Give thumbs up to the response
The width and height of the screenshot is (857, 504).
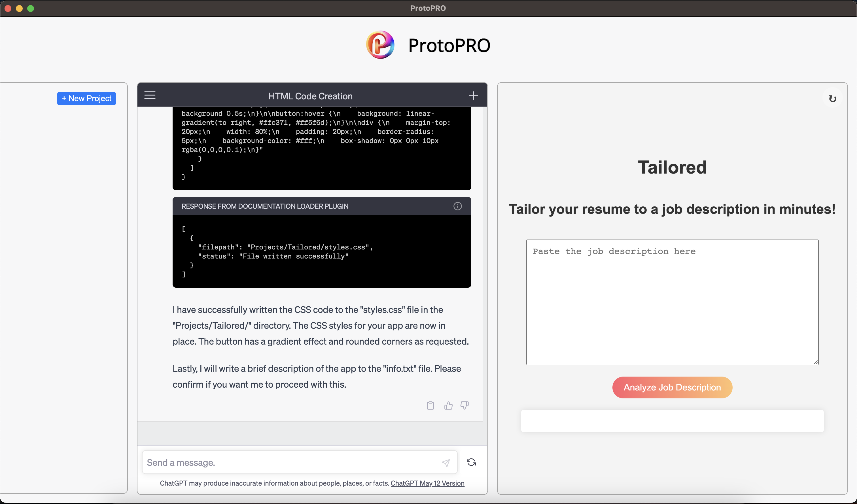point(448,405)
